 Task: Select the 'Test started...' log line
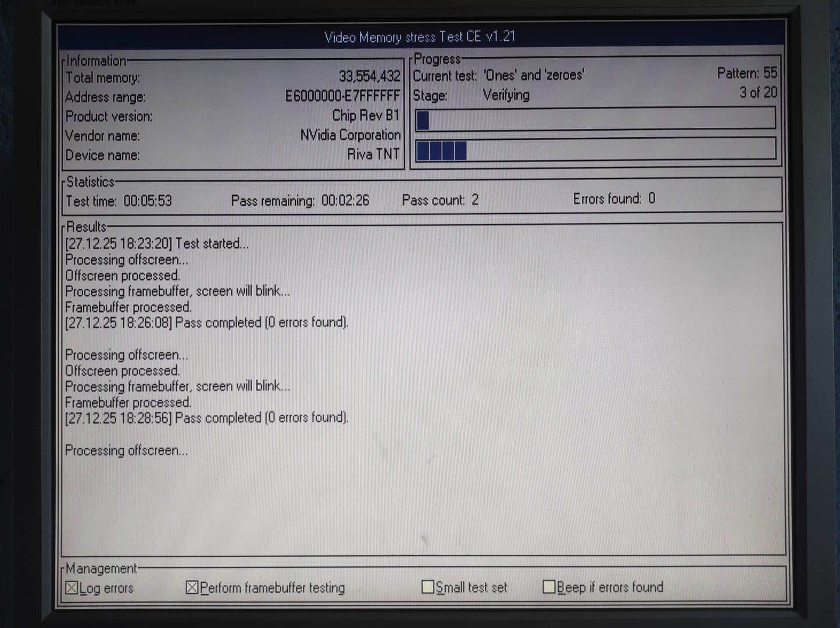[x=157, y=243]
